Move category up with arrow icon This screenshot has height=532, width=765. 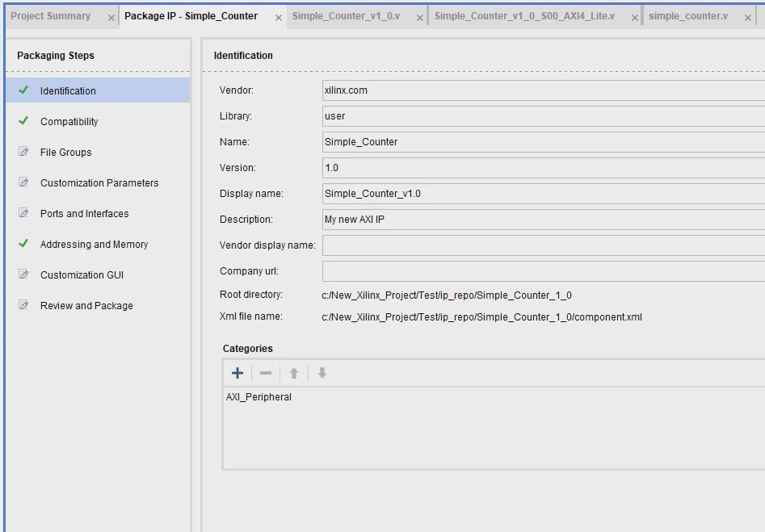[294, 373]
